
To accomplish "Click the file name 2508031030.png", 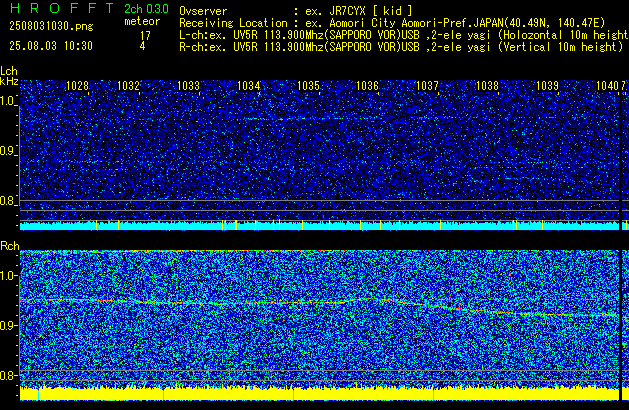I will (51, 26).
